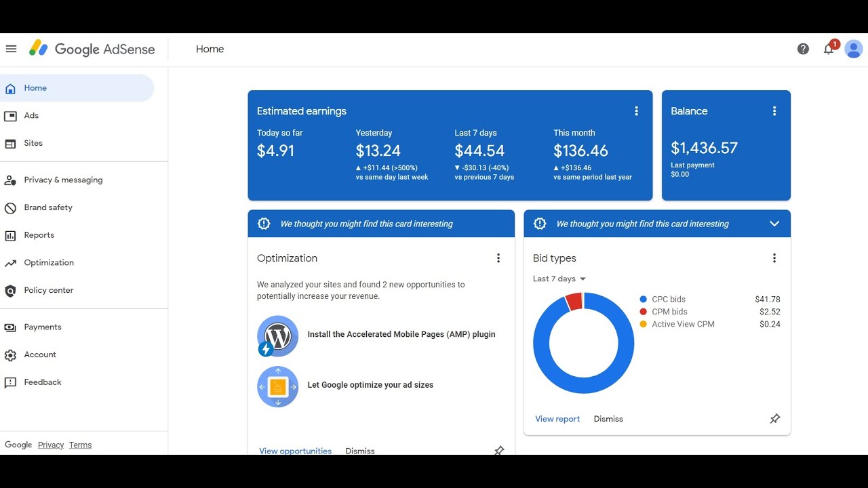The height and width of the screenshot is (488, 868).
Task: Click the $1,436.57 balance amount
Action: pyautogui.click(x=704, y=148)
